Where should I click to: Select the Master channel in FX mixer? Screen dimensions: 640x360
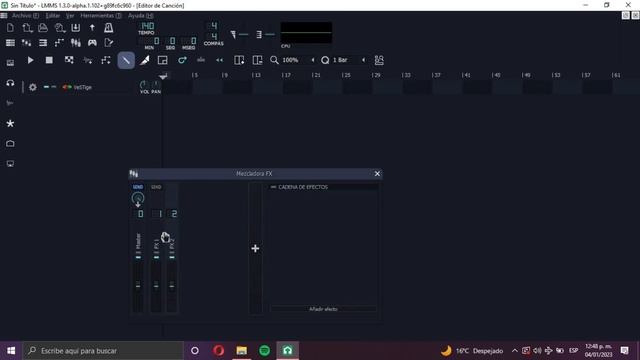tap(138, 248)
